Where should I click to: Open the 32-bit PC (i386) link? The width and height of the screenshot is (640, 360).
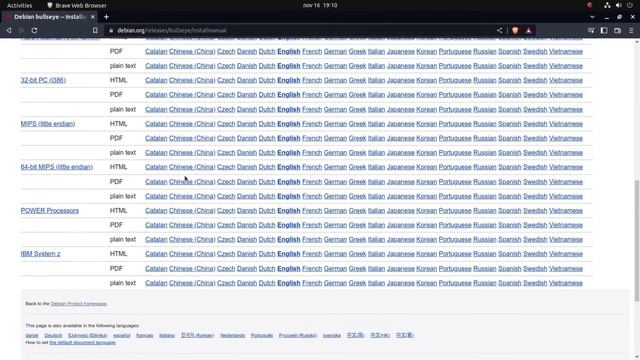(x=43, y=80)
